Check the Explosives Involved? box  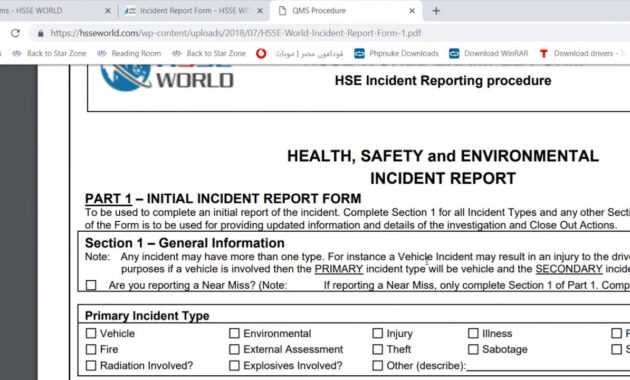click(234, 366)
